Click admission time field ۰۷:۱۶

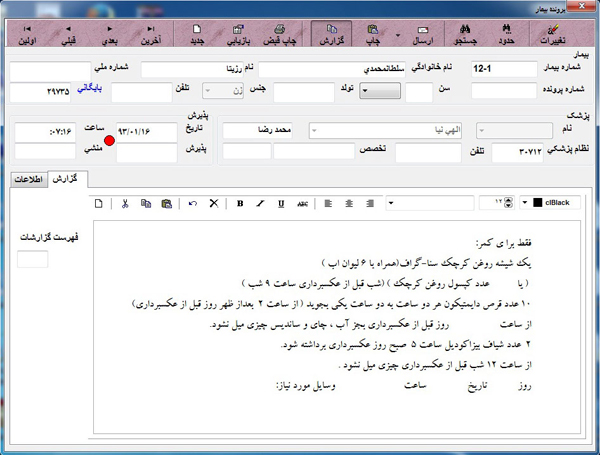tap(45, 132)
